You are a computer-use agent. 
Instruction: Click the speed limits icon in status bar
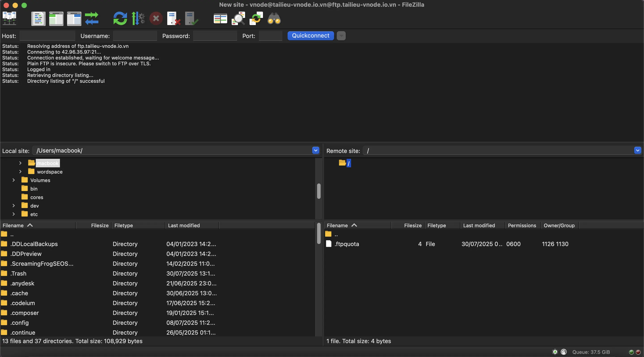pos(564,352)
